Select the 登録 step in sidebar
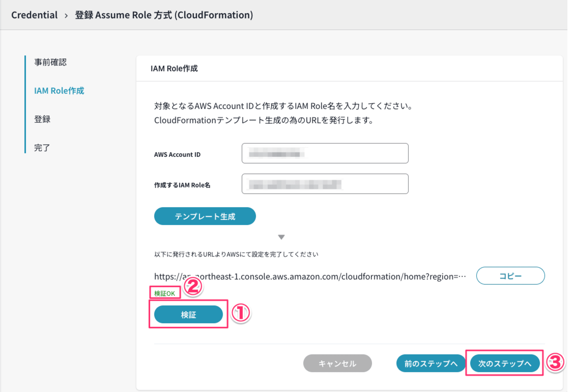Screen dimensions: 573x392 click(x=42, y=119)
